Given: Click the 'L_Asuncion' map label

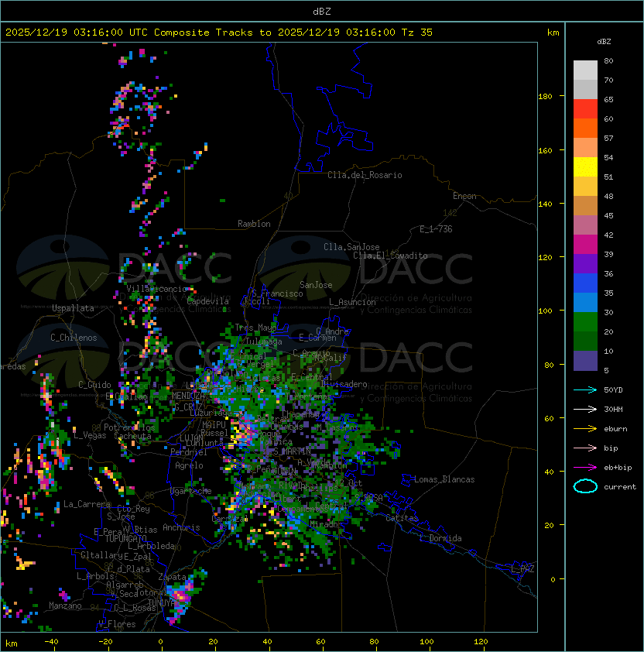Looking at the screenshot, I should [352, 302].
